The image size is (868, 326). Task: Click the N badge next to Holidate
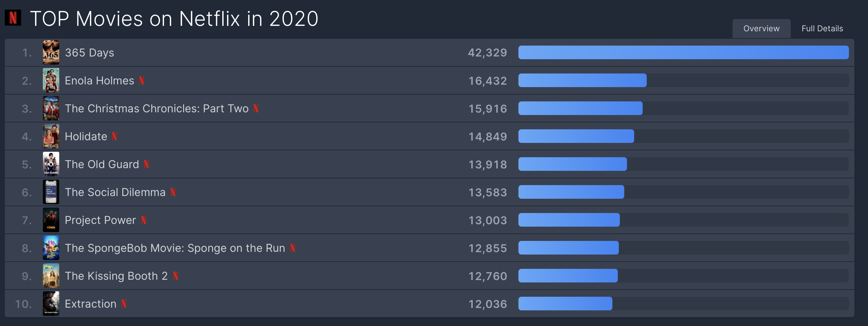pos(114,136)
